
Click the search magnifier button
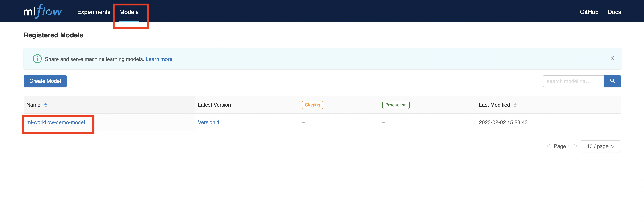pyautogui.click(x=612, y=81)
